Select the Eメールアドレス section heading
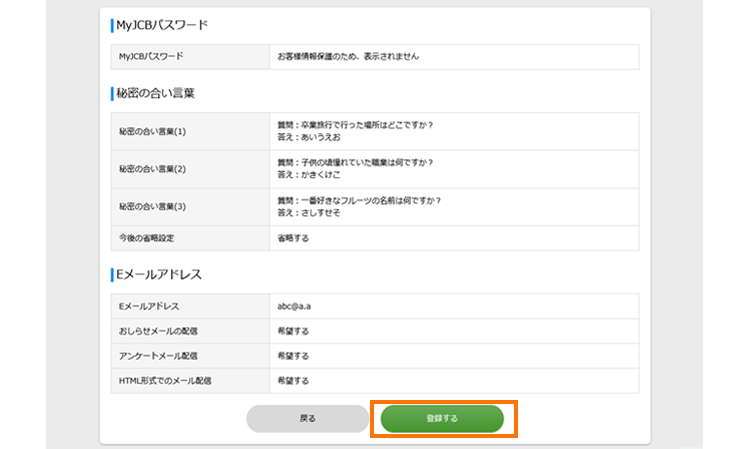 [x=159, y=274]
